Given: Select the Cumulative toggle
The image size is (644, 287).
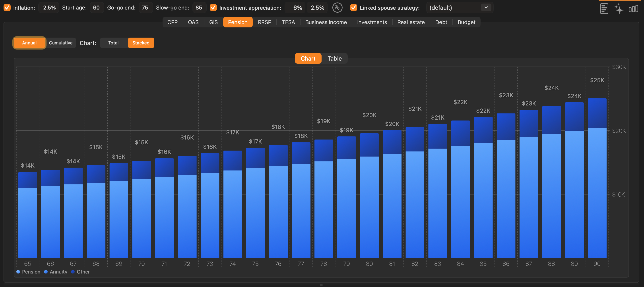Looking at the screenshot, I should [x=61, y=43].
